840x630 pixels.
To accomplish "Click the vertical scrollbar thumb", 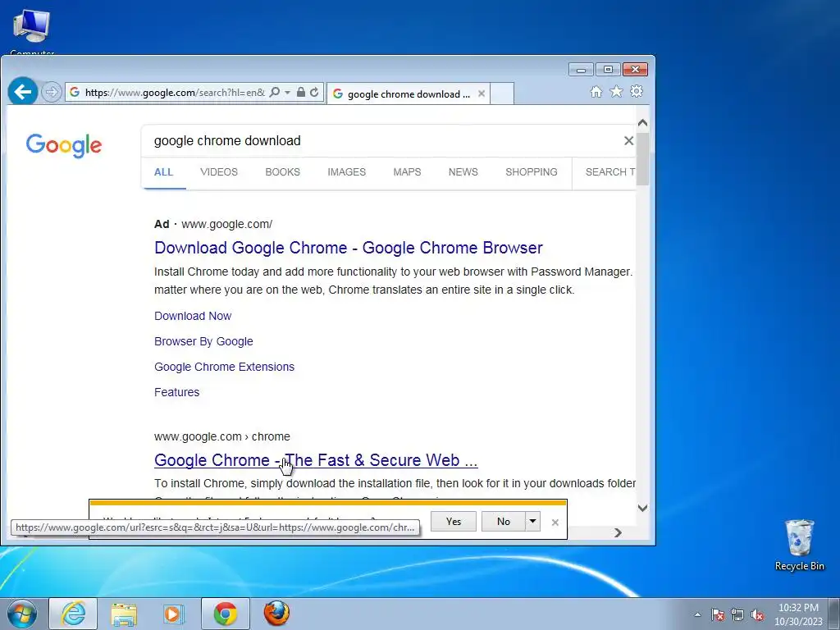I will click(x=642, y=159).
